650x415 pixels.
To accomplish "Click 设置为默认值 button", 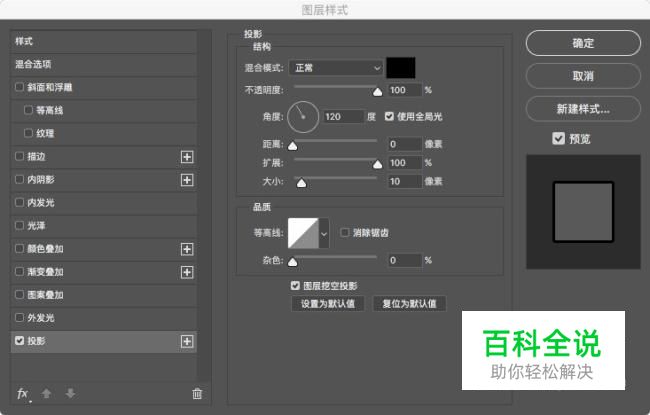I will pos(328,303).
